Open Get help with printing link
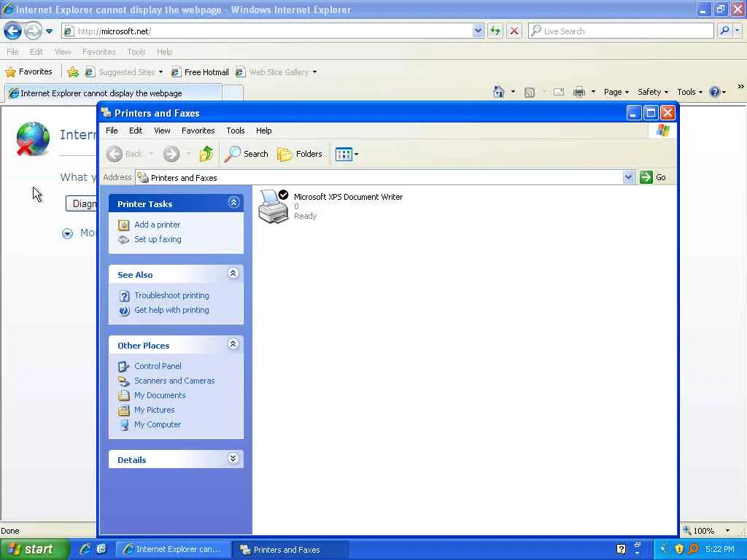 [171, 310]
